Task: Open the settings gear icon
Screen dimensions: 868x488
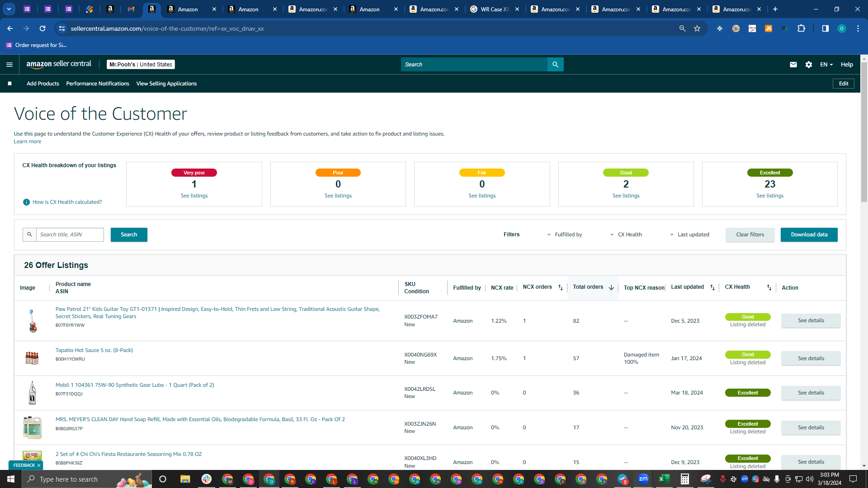Action: pos(809,65)
